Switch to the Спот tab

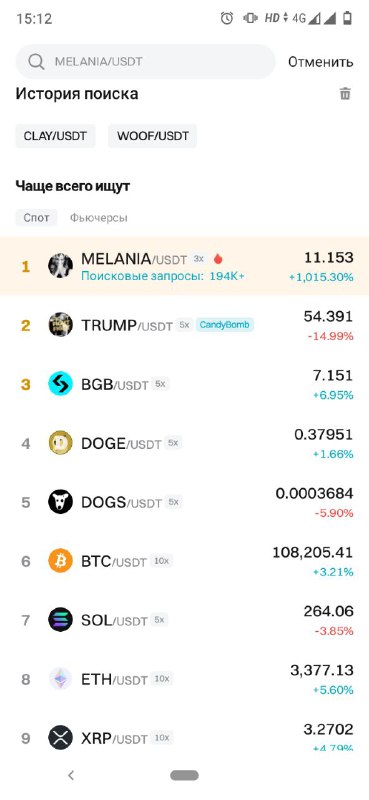36,218
